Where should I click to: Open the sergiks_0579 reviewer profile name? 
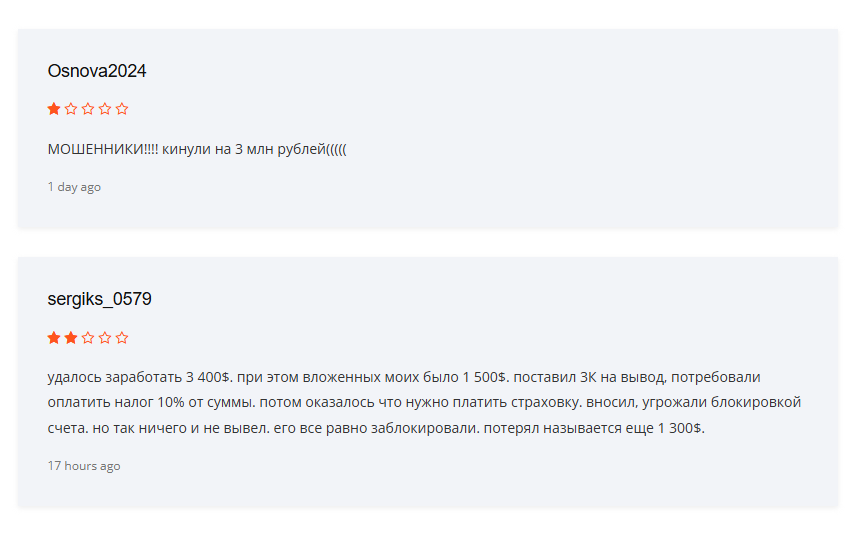pos(99,300)
